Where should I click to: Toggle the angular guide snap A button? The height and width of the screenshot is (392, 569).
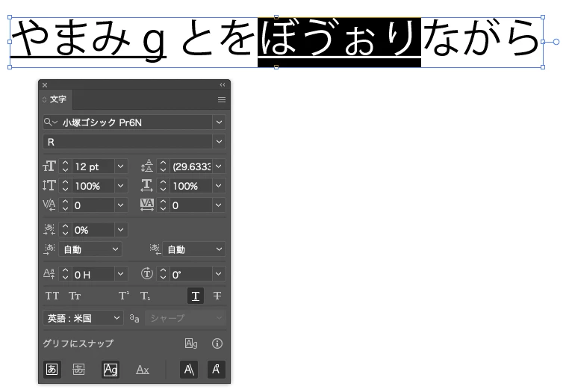click(189, 370)
